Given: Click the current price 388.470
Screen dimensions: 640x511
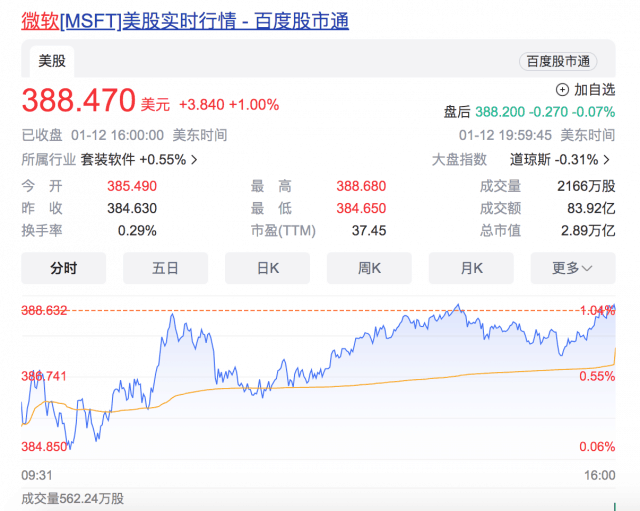Looking at the screenshot, I should (x=78, y=100).
